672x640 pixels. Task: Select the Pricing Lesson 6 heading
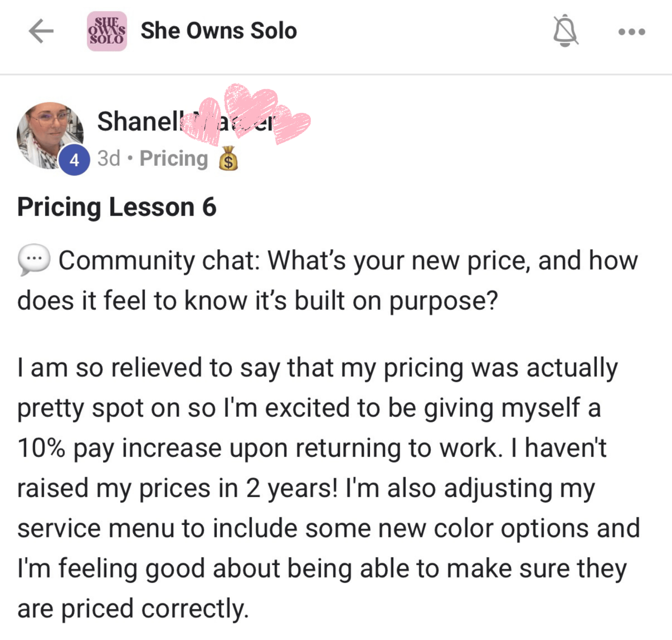click(x=117, y=207)
